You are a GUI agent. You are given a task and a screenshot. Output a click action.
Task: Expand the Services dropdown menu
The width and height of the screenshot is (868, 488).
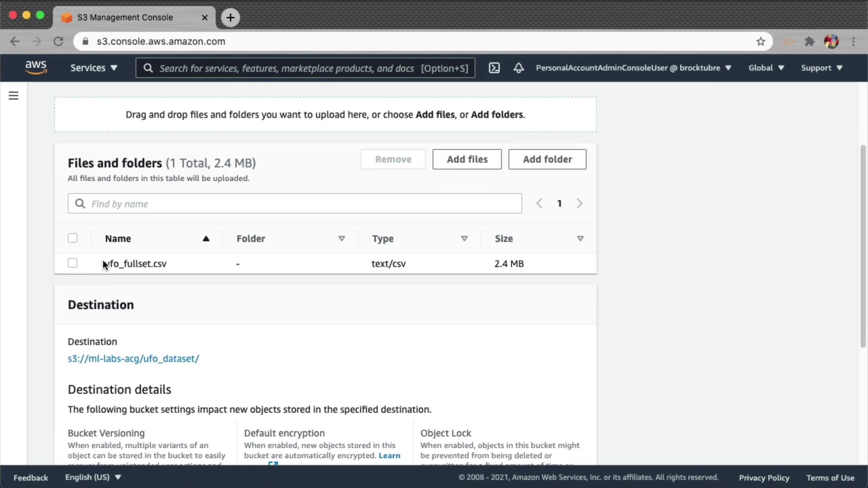(x=94, y=68)
